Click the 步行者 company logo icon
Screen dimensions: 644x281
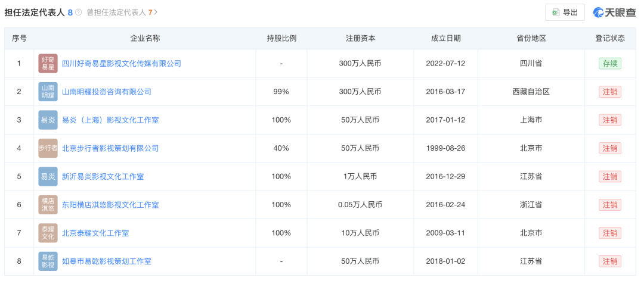click(48, 148)
